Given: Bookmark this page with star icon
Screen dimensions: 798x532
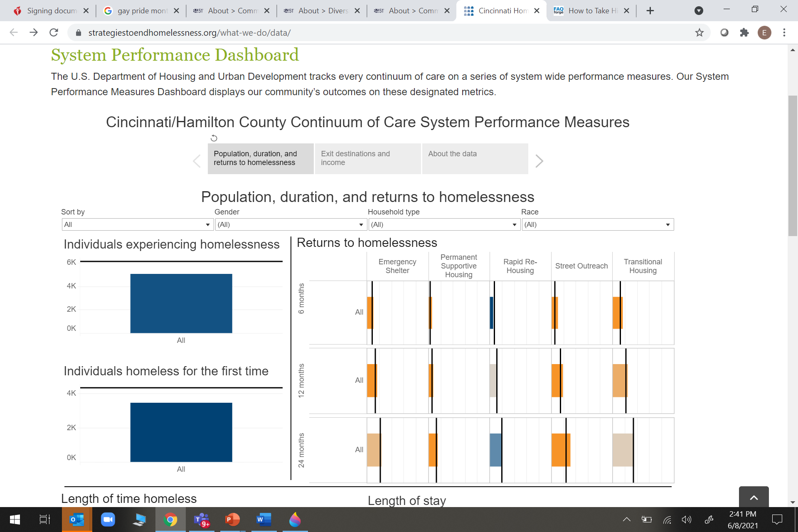Looking at the screenshot, I should coord(699,32).
